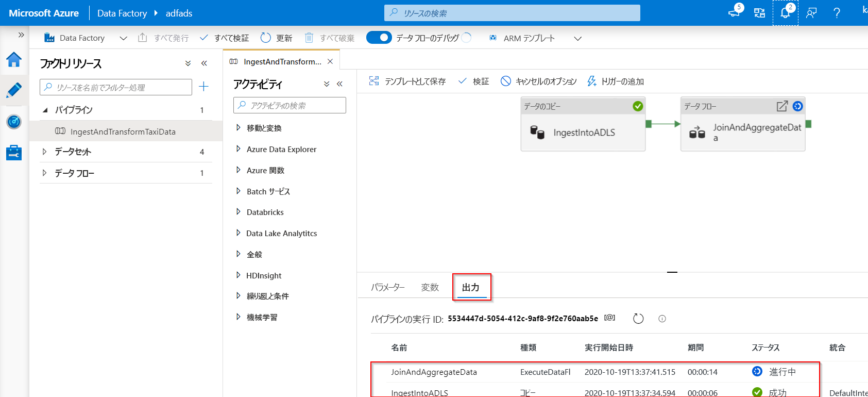Collapse the Activities panel with double chevron
The image size is (868, 397).
[x=339, y=84]
